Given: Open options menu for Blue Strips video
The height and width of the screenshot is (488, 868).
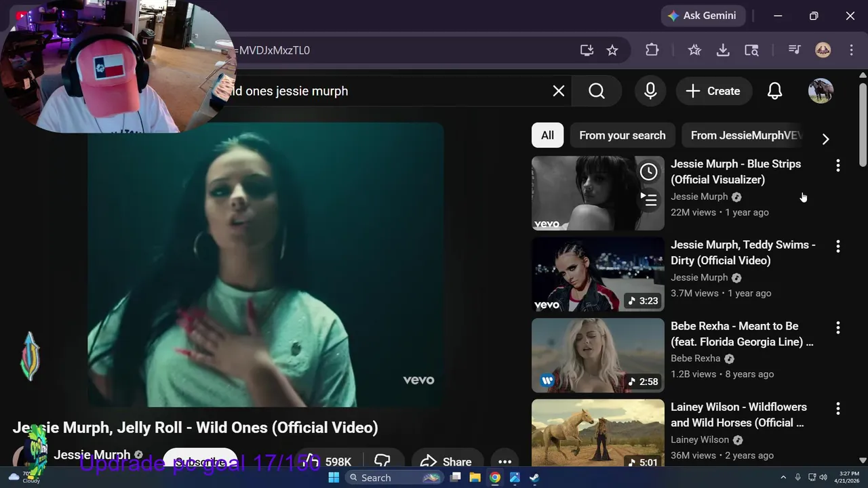Looking at the screenshot, I should point(837,165).
